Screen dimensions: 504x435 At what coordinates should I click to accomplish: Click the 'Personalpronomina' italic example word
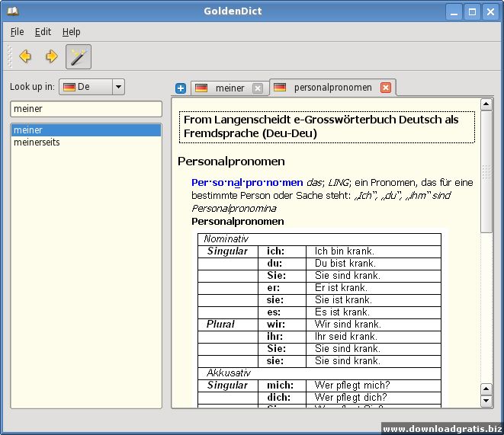pos(234,209)
